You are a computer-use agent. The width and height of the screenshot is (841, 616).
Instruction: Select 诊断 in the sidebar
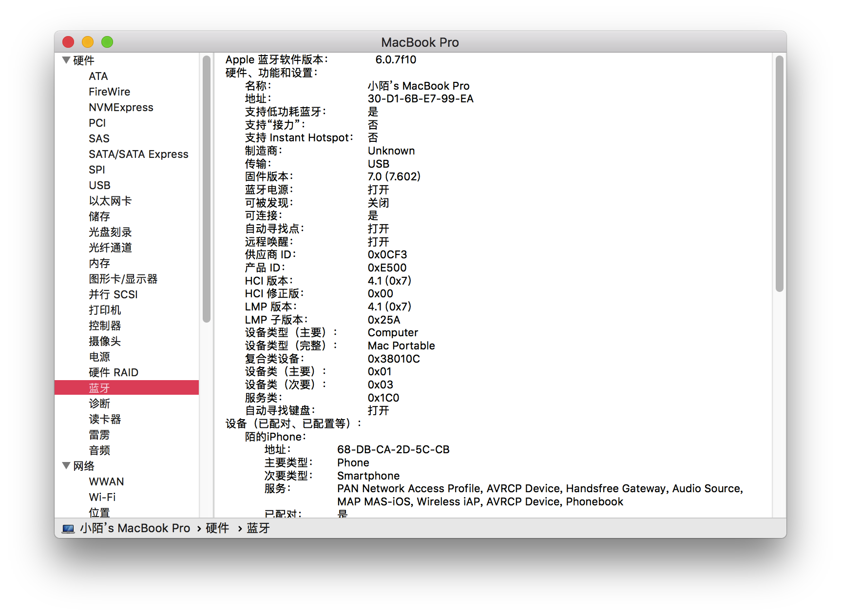pos(99,404)
